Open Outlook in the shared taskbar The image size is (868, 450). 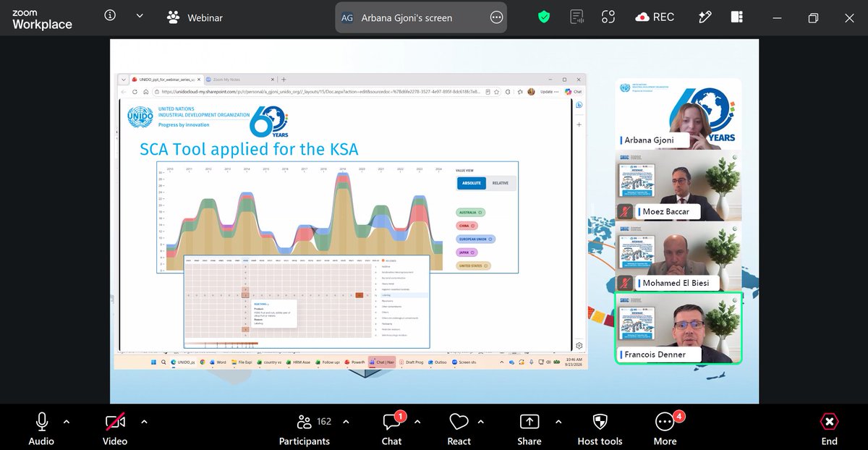tap(437, 362)
